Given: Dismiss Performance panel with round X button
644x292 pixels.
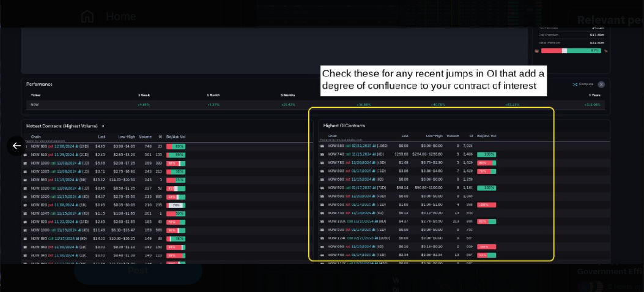Looking at the screenshot, I should pos(601,84).
